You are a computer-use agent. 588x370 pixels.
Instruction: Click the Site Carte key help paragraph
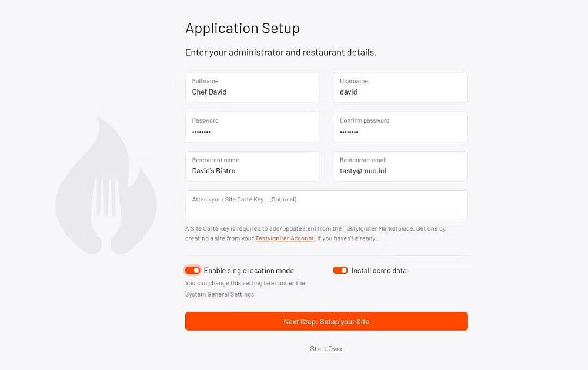(315, 229)
